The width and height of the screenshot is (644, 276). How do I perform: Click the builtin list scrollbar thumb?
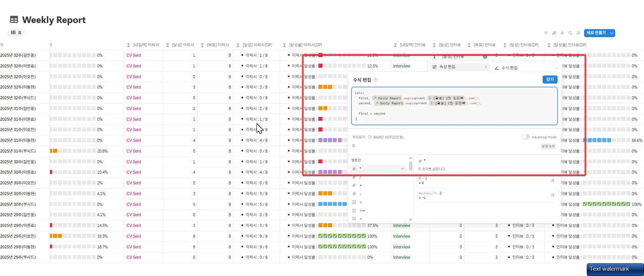pos(411,166)
